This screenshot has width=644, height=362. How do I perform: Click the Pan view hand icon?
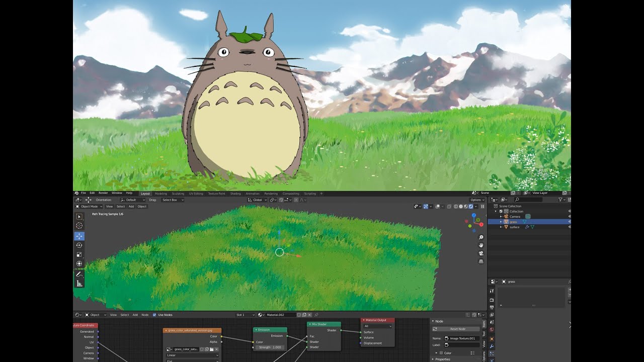(481, 245)
